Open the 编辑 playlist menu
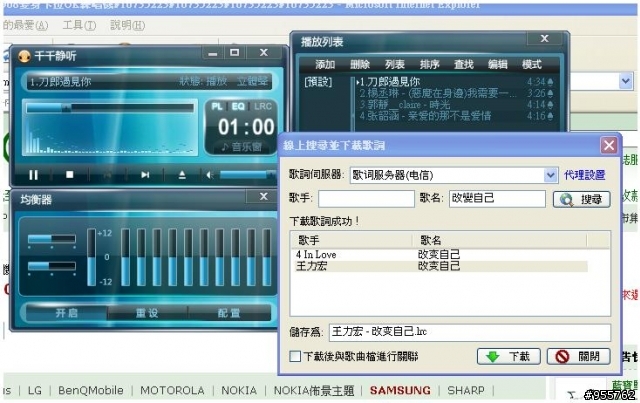The image size is (640, 403). [x=498, y=65]
